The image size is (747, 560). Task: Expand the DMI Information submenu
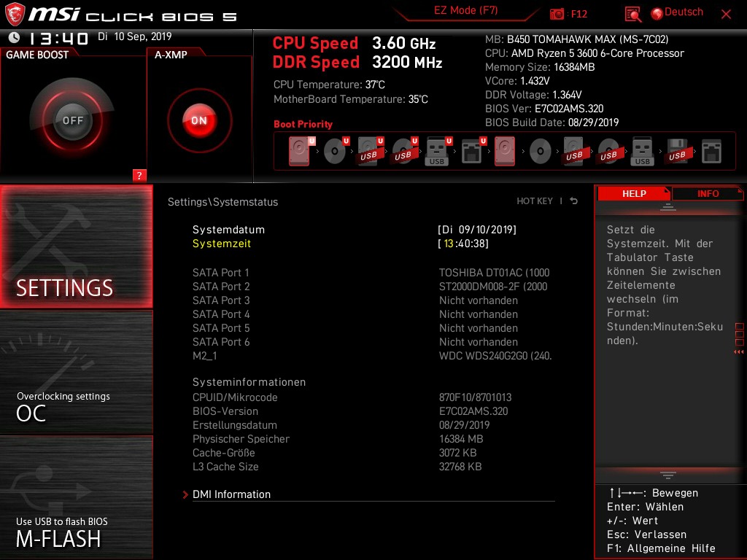tap(231, 494)
